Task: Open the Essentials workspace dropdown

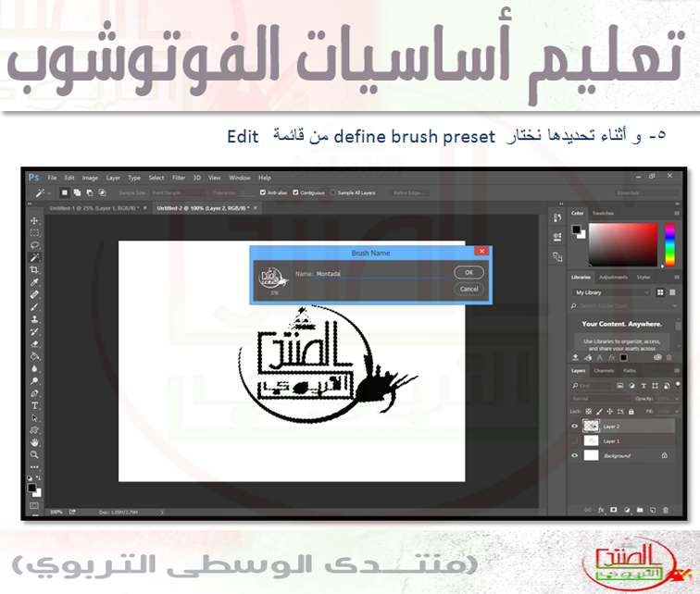Action: [x=645, y=192]
